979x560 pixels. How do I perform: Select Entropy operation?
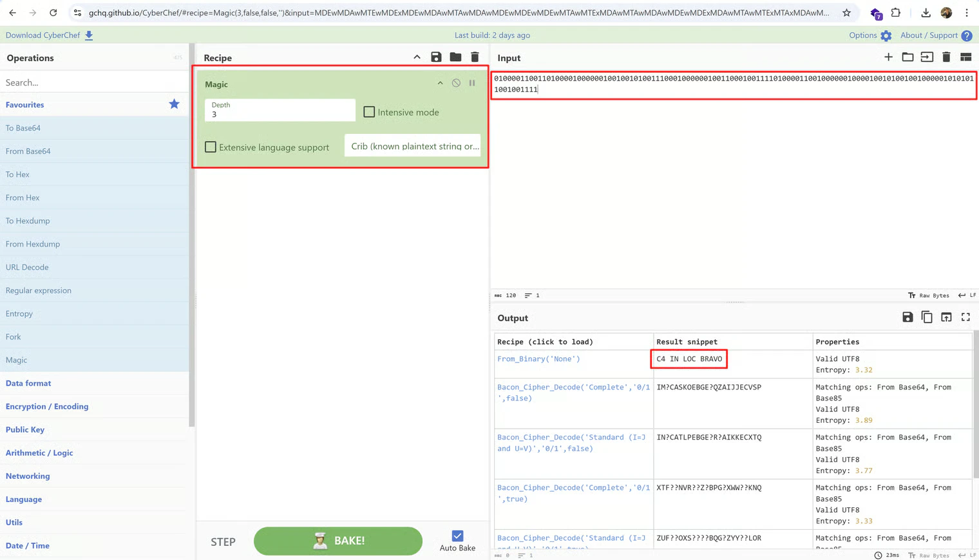(x=94, y=313)
